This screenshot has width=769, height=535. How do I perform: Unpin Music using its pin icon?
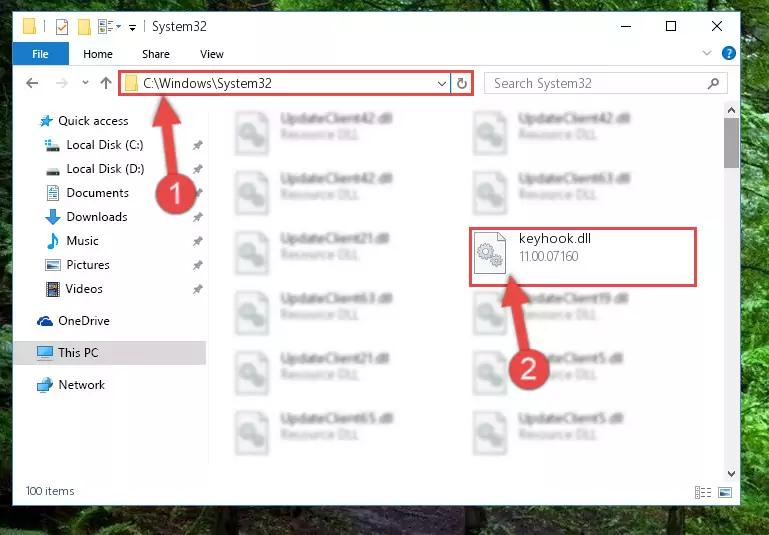pos(197,241)
